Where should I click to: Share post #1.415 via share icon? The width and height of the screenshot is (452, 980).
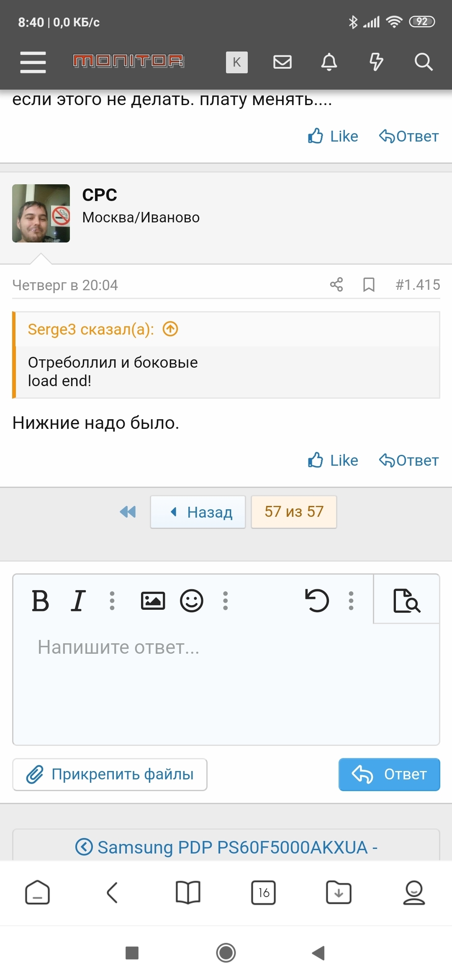tap(336, 285)
